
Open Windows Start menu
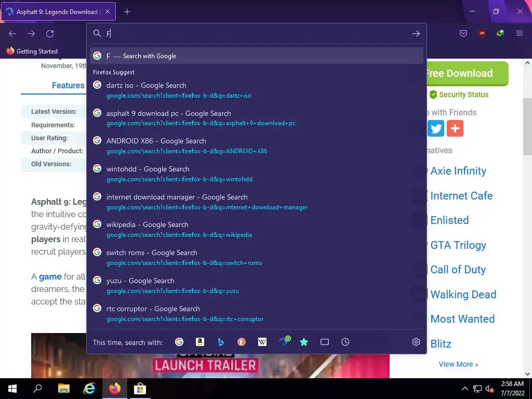pyautogui.click(x=12, y=389)
